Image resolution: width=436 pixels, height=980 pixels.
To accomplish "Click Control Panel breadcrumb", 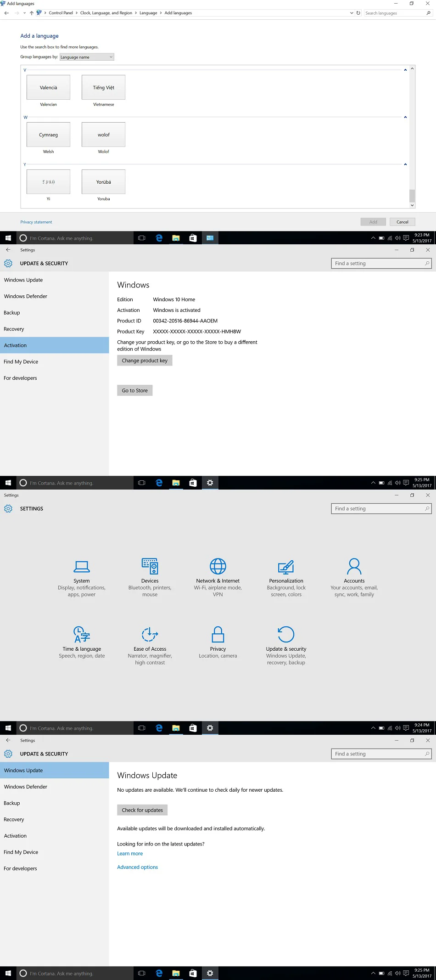I will [61, 13].
